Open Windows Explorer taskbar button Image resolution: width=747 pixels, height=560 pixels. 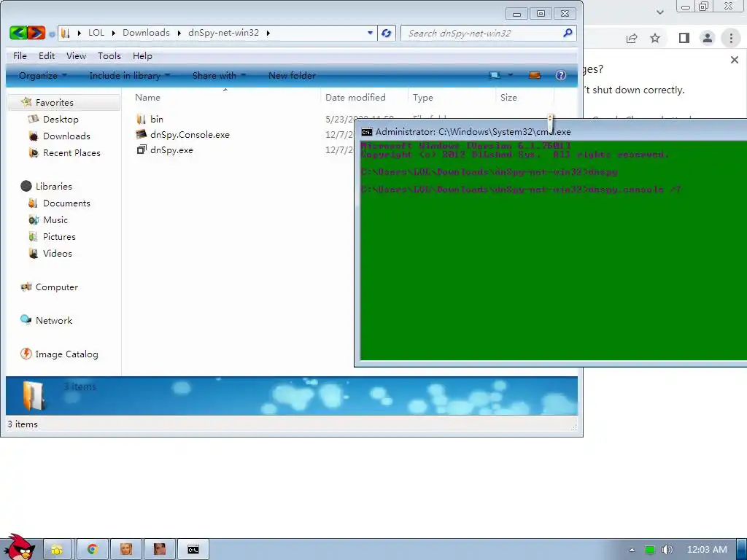57,550
